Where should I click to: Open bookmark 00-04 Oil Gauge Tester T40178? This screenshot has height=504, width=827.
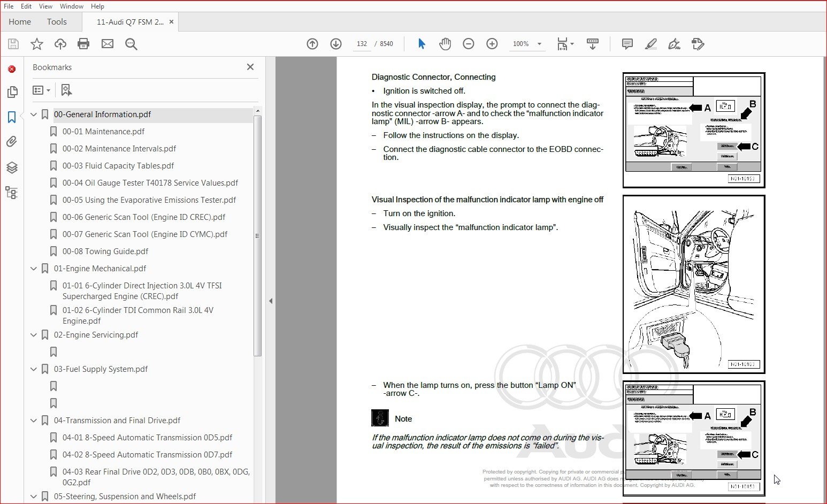click(x=150, y=183)
